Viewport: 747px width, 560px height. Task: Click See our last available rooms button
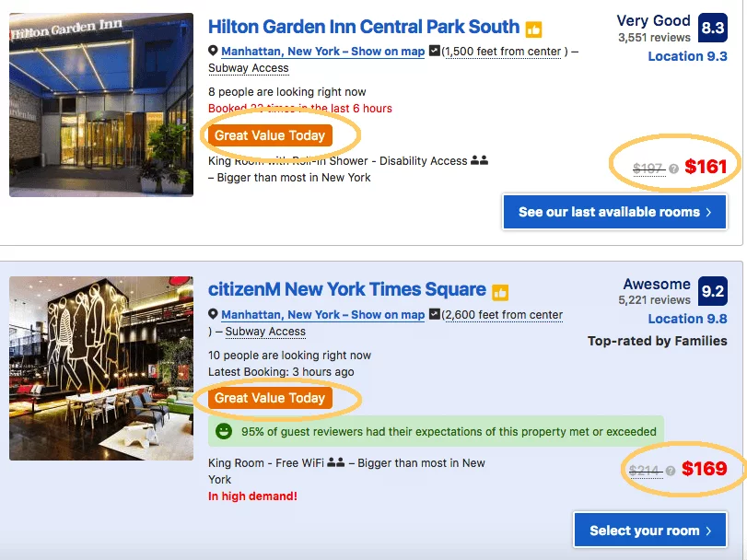tap(614, 212)
